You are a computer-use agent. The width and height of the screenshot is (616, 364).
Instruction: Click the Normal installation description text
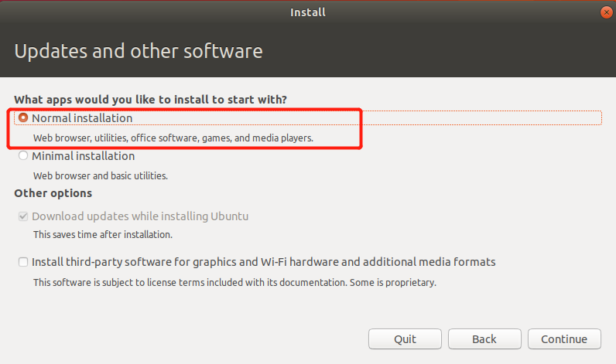click(x=173, y=138)
